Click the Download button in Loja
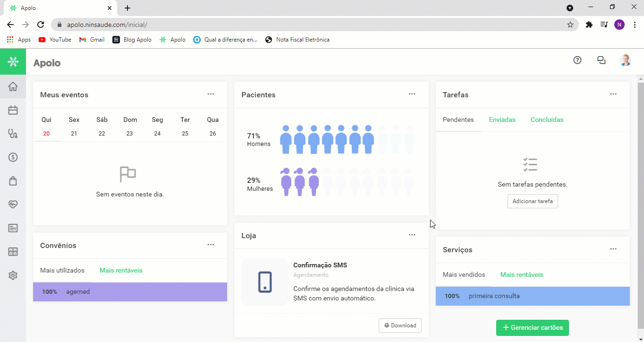This screenshot has width=644, height=342. pyautogui.click(x=400, y=325)
